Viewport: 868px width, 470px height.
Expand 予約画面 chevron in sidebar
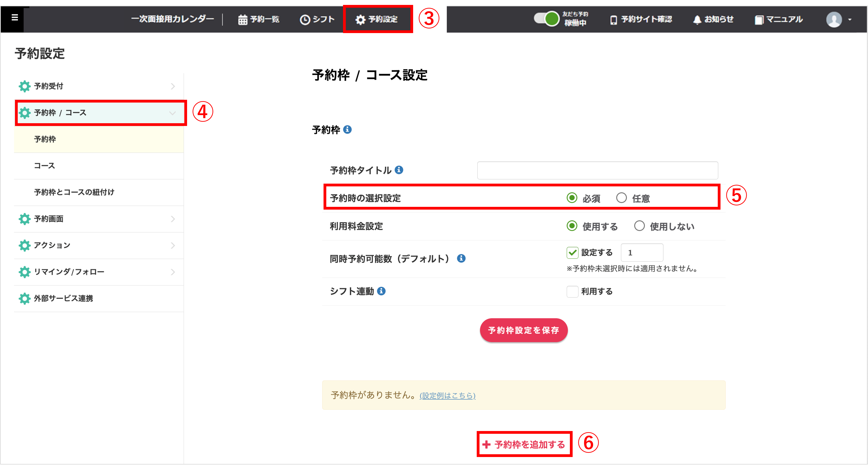[x=173, y=219]
